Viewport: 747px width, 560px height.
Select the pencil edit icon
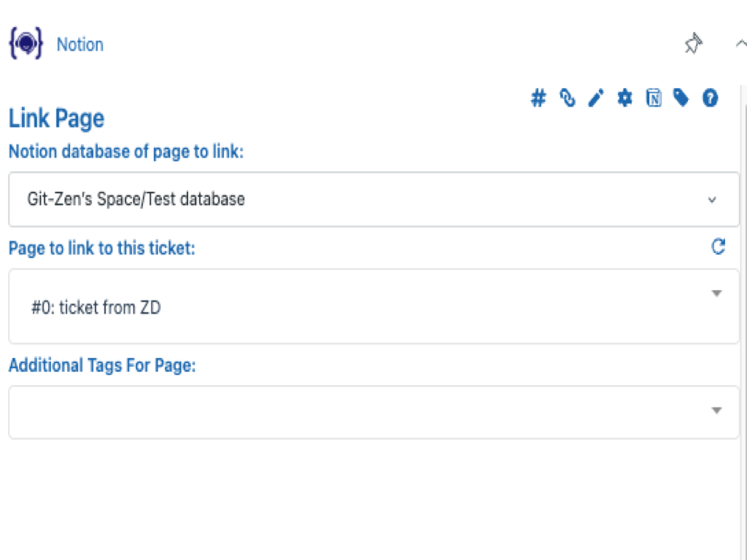point(596,98)
